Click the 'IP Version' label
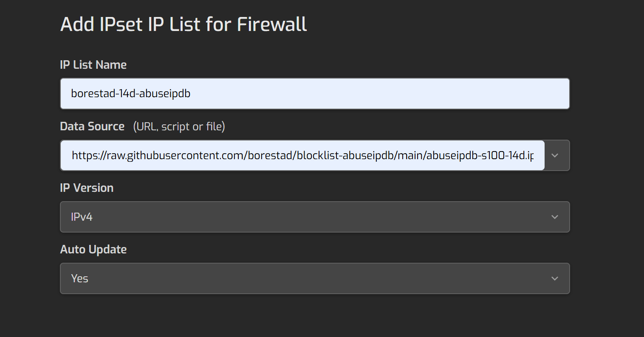644x337 pixels. coord(87,188)
